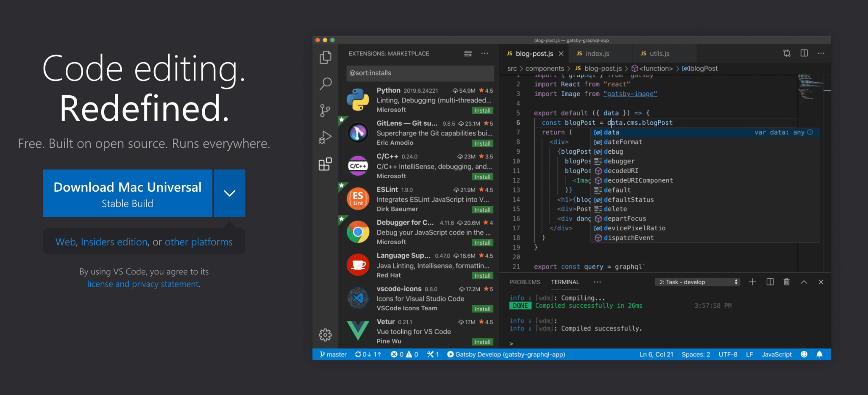
Task: Open notifications via the status bar bell
Action: 819,354
